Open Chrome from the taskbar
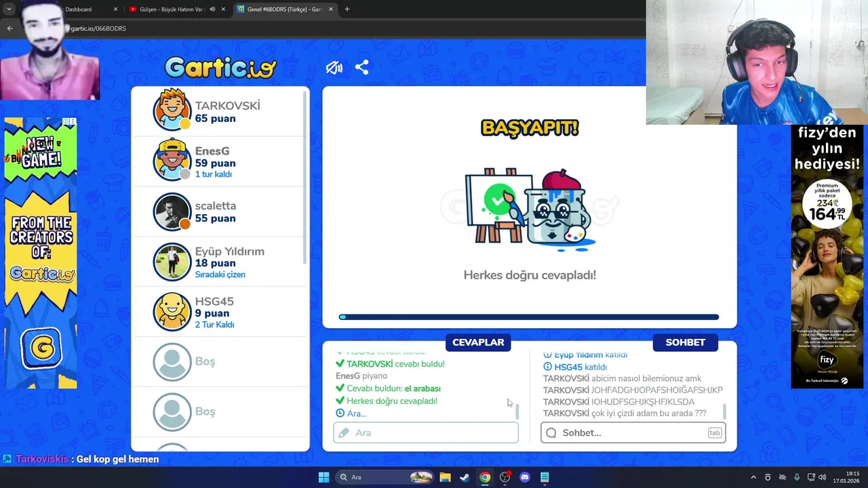868x488 pixels. click(485, 477)
